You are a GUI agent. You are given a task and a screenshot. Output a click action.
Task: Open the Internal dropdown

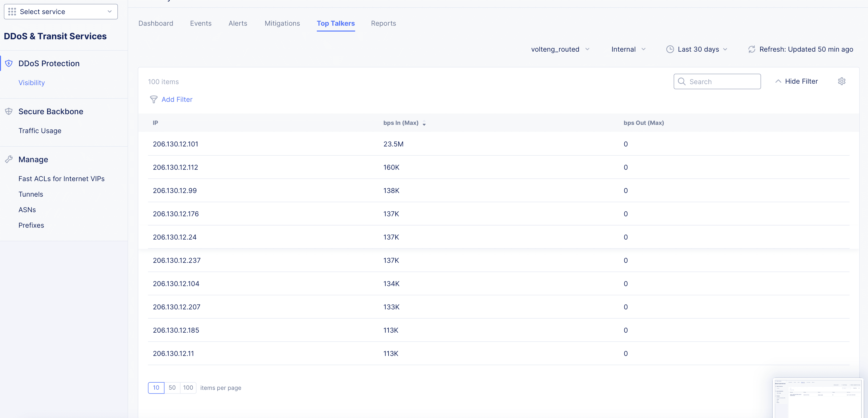tap(628, 49)
